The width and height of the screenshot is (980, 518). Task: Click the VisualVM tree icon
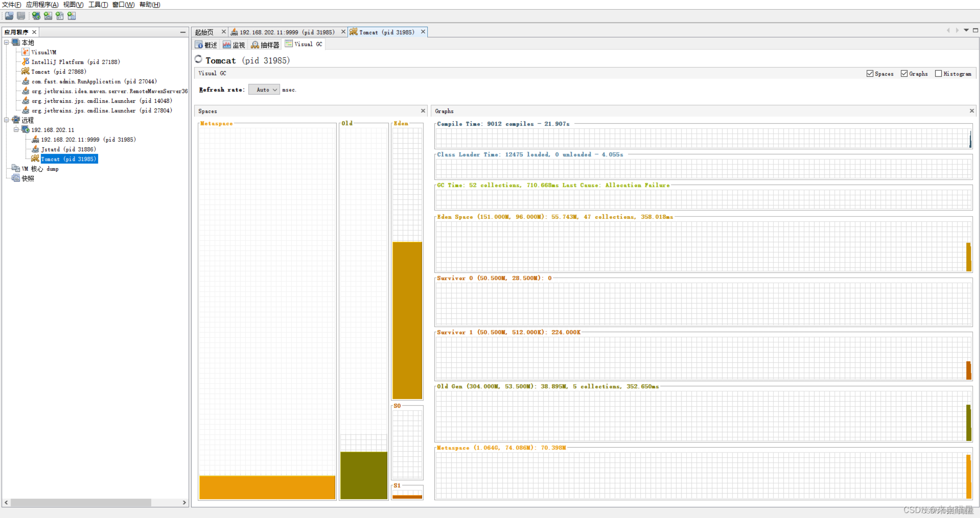pos(25,52)
